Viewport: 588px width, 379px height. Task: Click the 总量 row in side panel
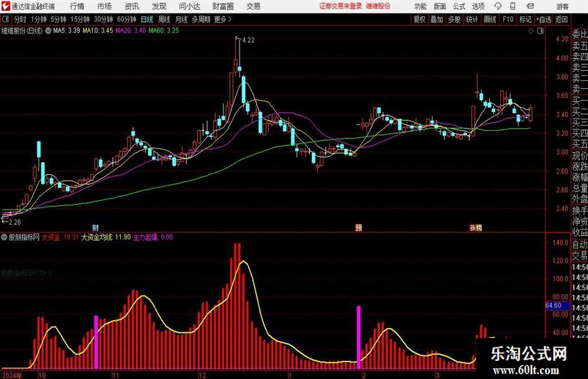tap(580, 189)
